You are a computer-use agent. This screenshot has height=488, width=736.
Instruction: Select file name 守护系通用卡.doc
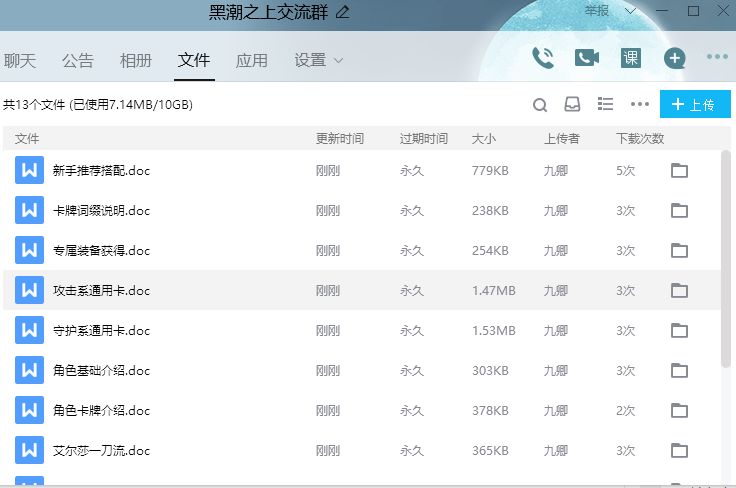point(101,330)
